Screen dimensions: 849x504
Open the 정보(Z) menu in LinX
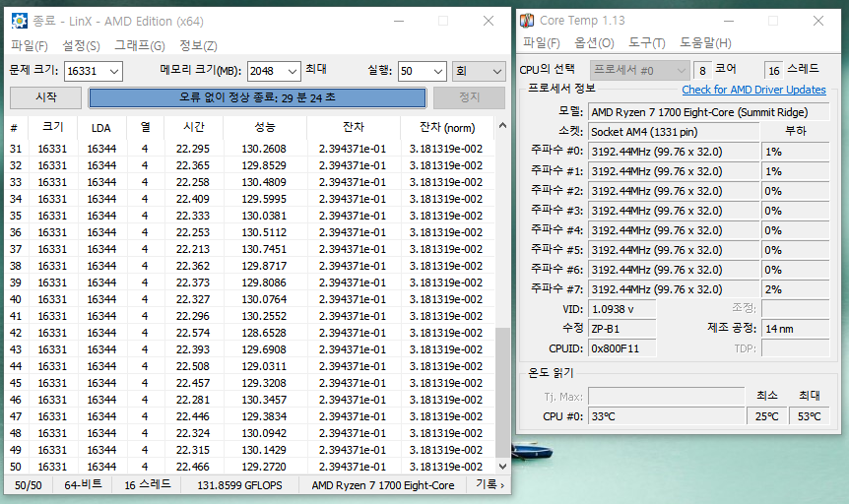tap(198, 46)
